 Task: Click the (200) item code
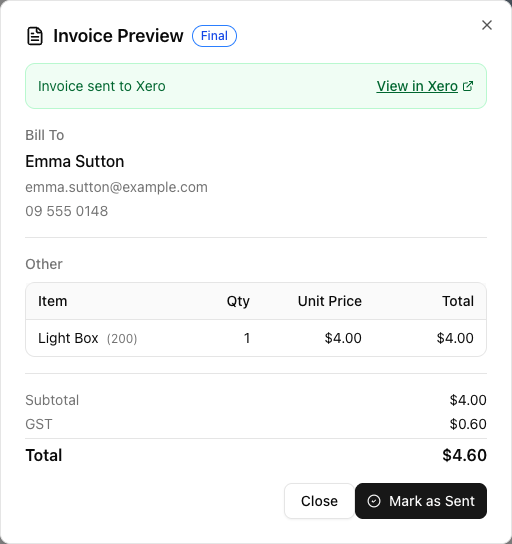click(122, 339)
